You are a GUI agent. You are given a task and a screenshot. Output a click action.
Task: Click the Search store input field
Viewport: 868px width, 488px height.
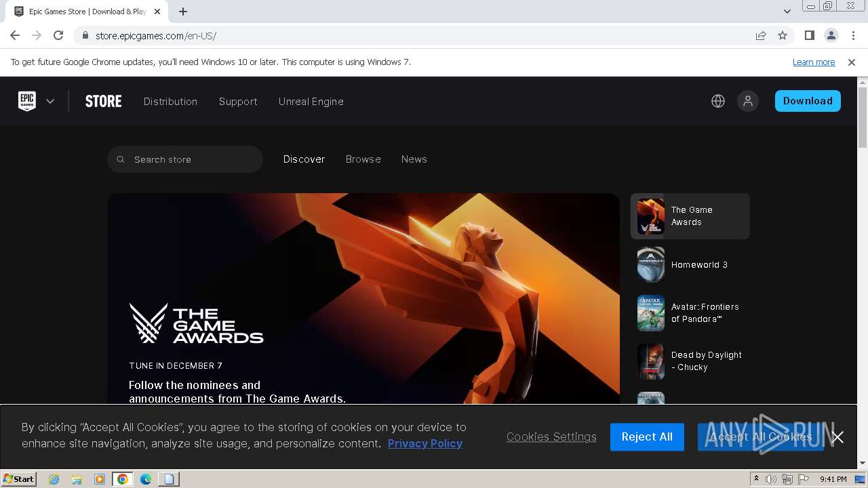pyautogui.click(x=185, y=159)
